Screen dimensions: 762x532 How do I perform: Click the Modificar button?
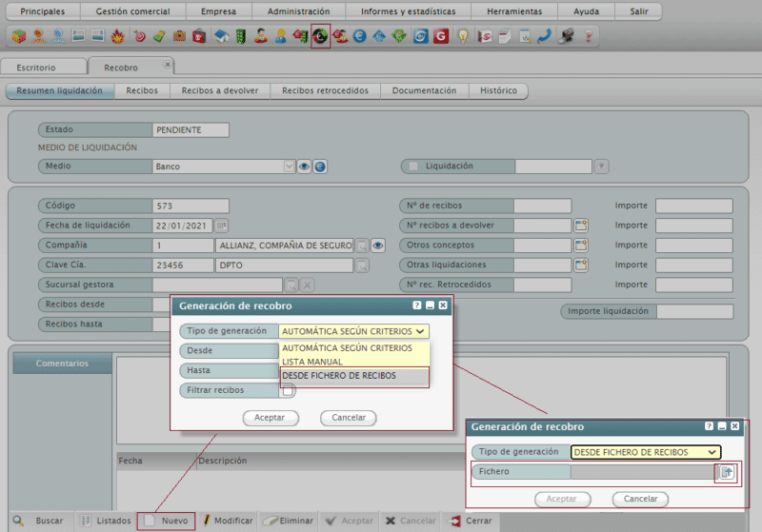click(228, 521)
